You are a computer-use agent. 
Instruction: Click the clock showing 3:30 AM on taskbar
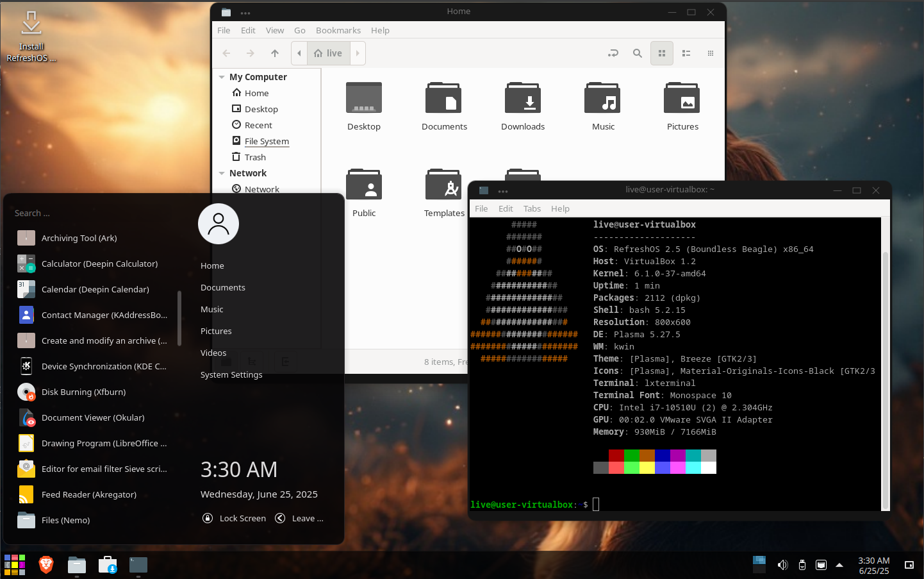tap(874, 566)
